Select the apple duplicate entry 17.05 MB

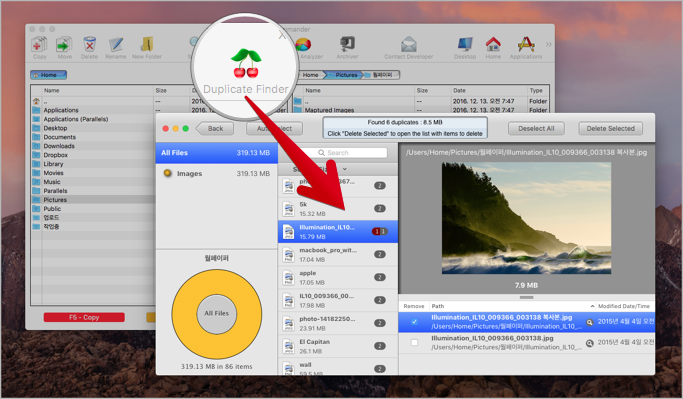[x=338, y=277]
